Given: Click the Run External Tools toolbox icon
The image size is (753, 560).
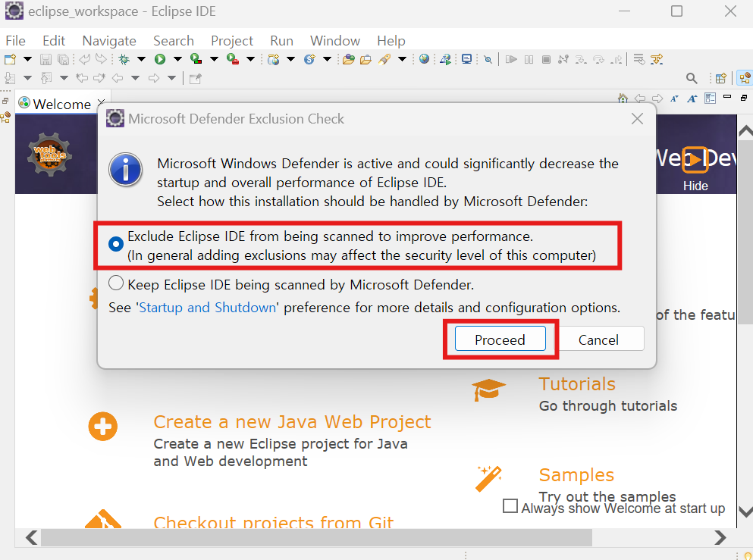Looking at the screenshot, I should (233, 59).
